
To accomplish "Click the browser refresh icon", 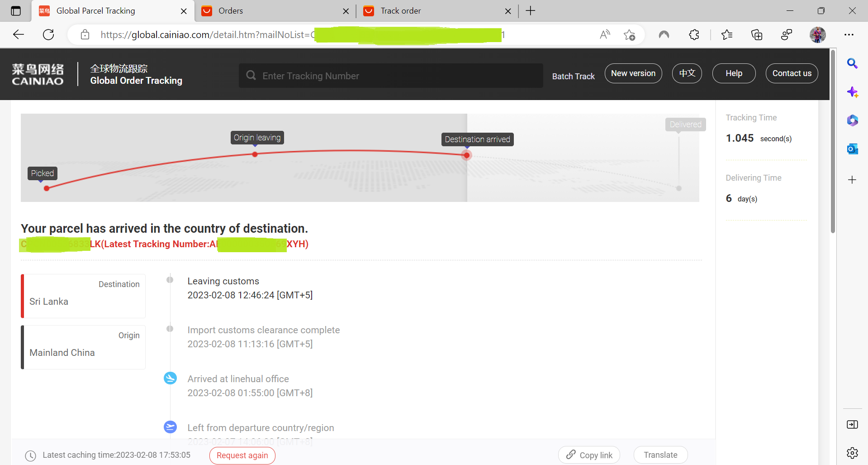I will [x=48, y=34].
